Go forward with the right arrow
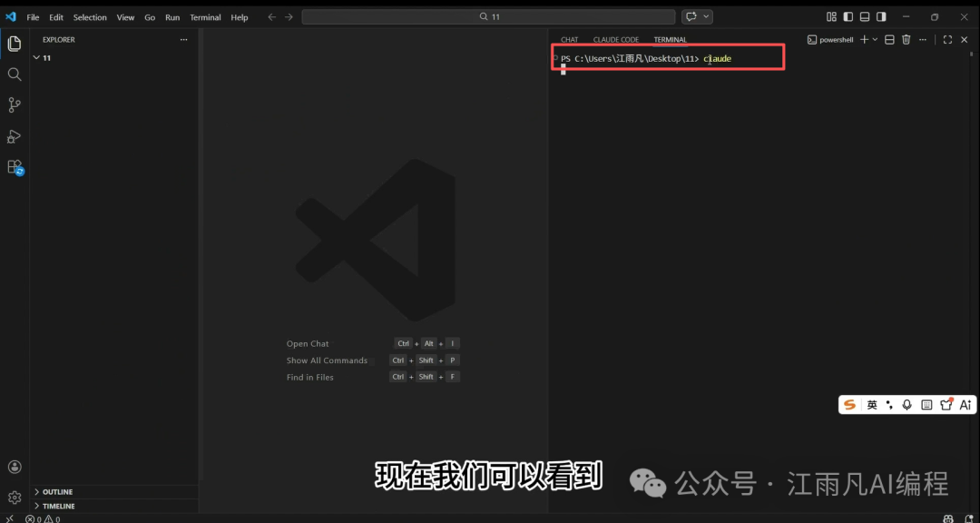This screenshot has width=980, height=523. 289,17
